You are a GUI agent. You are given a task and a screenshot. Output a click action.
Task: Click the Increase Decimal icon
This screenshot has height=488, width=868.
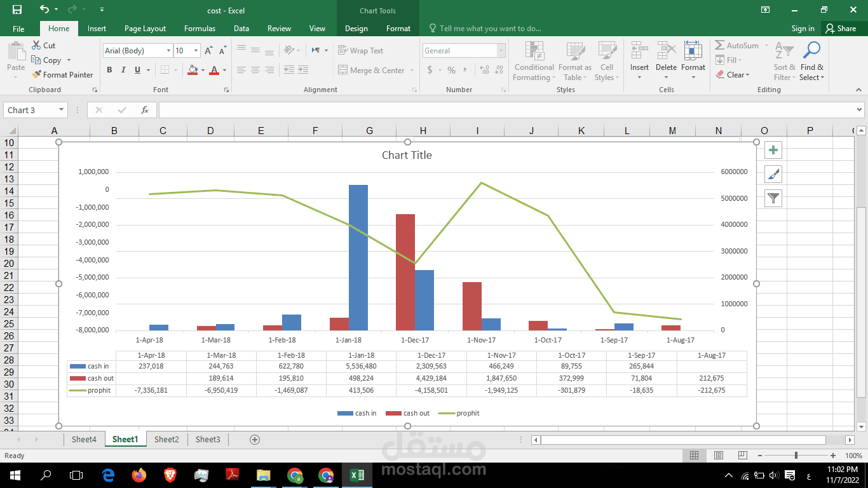click(484, 70)
